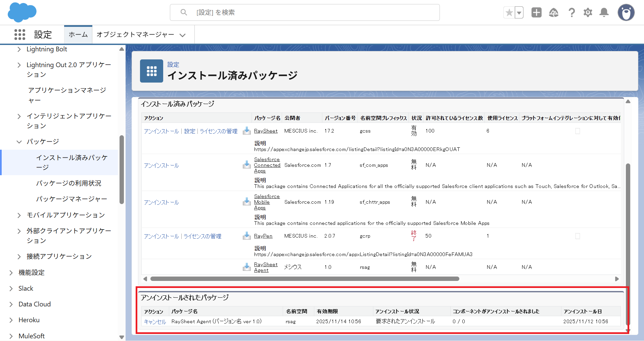Switch to the ホーム tab
The image size is (644, 341).
[x=78, y=35]
